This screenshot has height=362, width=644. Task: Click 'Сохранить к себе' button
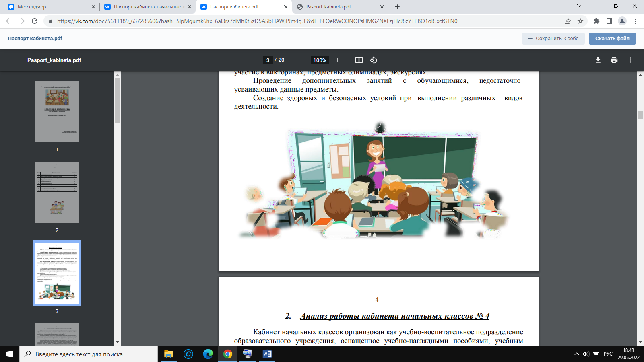(x=553, y=39)
